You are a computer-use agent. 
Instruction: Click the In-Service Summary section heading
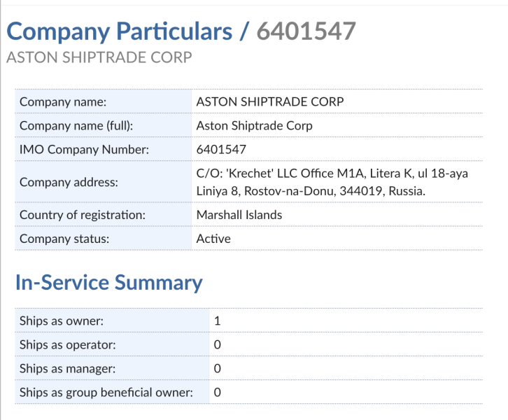(108, 283)
